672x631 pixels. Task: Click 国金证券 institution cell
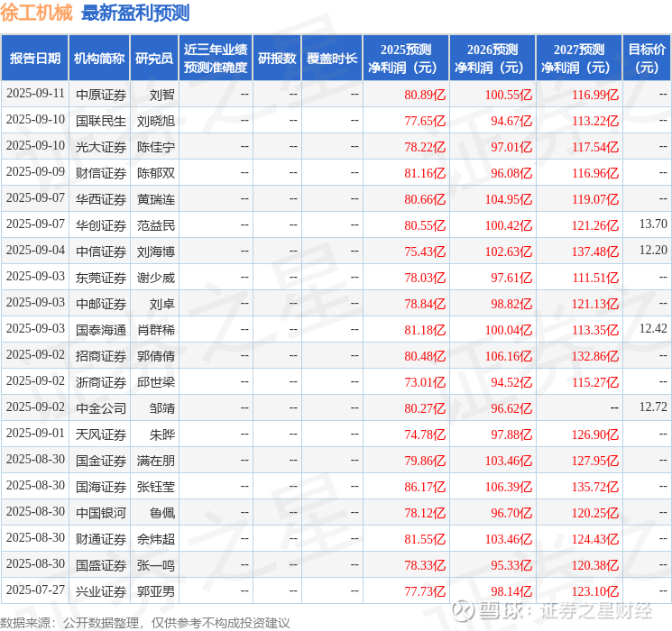point(101,461)
